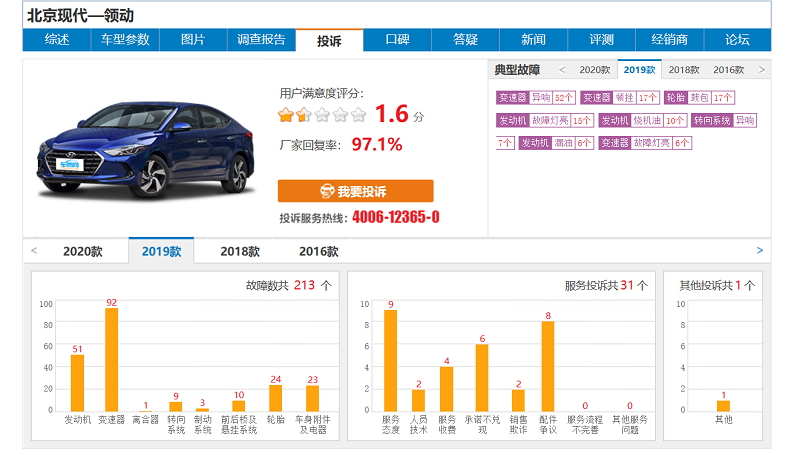Click the 1.6 satisfaction score

[392, 114]
